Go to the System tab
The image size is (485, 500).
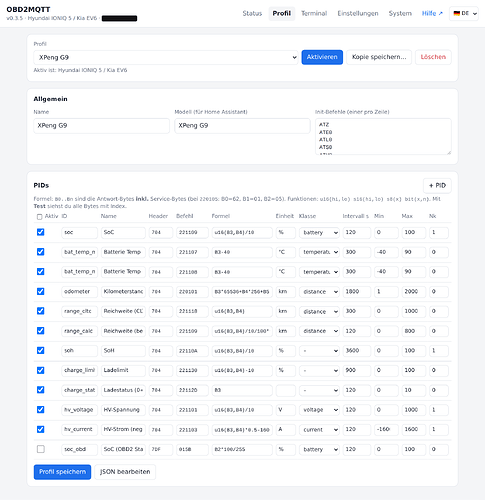click(x=400, y=13)
